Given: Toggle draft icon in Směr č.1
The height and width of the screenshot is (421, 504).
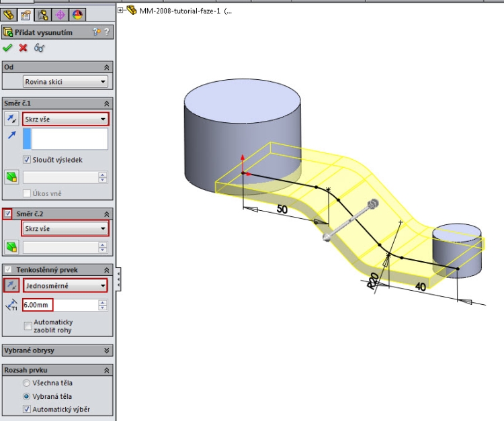Looking at the screenshot, I should [x=11, y=177].
